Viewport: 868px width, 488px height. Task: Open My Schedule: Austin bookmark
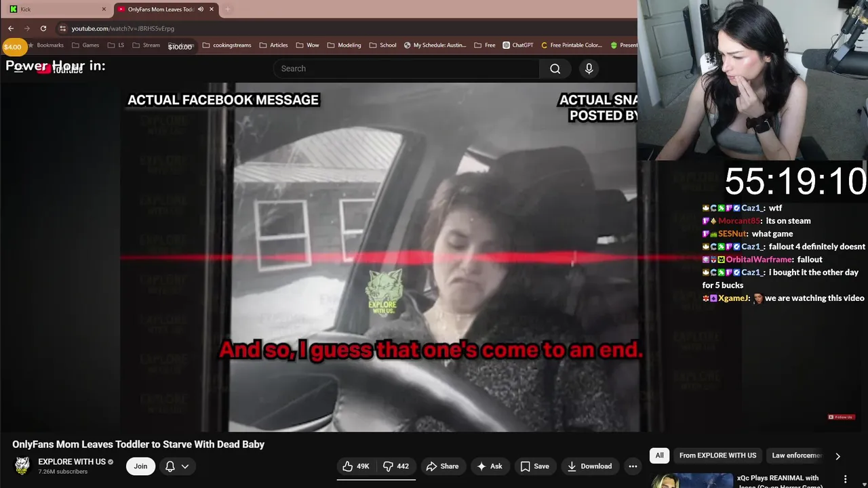pyautogui.click(x=435, y=45)
